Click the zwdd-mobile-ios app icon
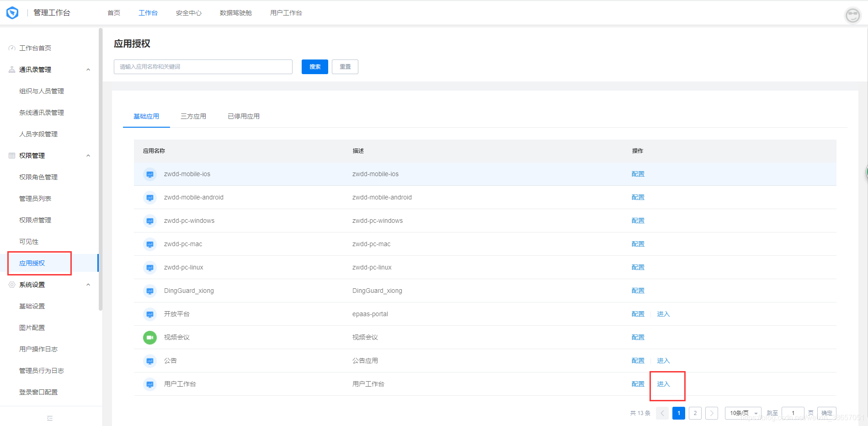Screen dimensions: 868x426 149,174
